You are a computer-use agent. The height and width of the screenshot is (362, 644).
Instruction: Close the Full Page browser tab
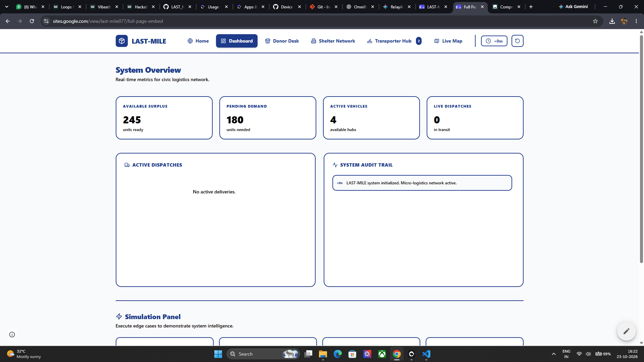[x=482, y=7]
